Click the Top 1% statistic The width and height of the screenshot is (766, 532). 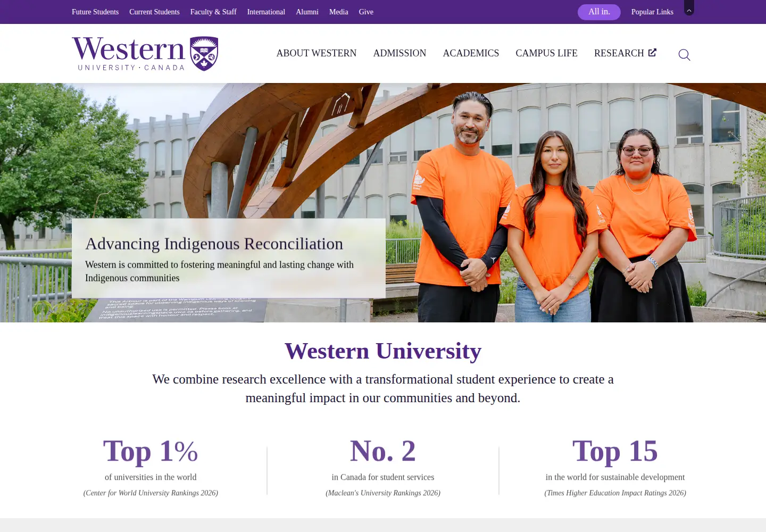coord(151,451)
